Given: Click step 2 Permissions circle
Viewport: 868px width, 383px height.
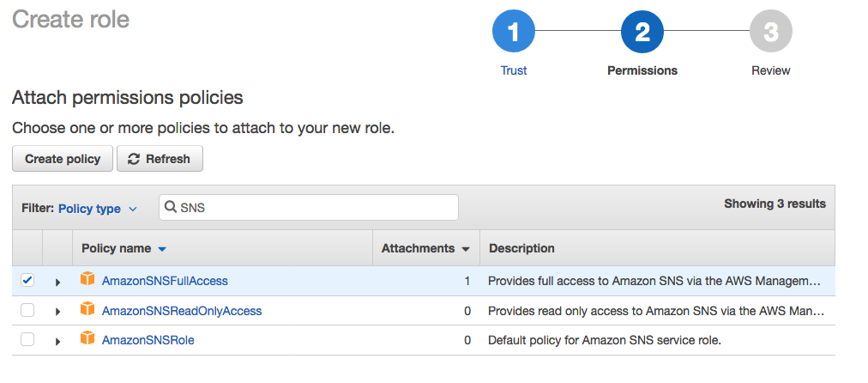Looking at the screenshot, I should (642, 33).
